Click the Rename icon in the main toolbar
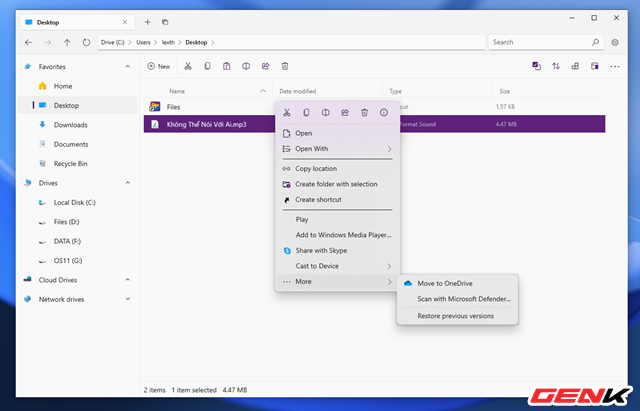Image resolution: width=640 pixels, height=411 pixels. (x=246, y=66)
